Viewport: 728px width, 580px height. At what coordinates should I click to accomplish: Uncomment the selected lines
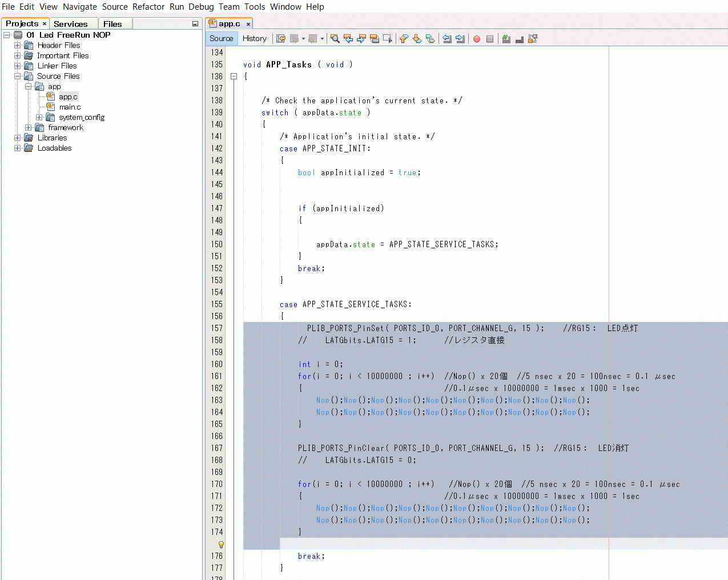520,38
